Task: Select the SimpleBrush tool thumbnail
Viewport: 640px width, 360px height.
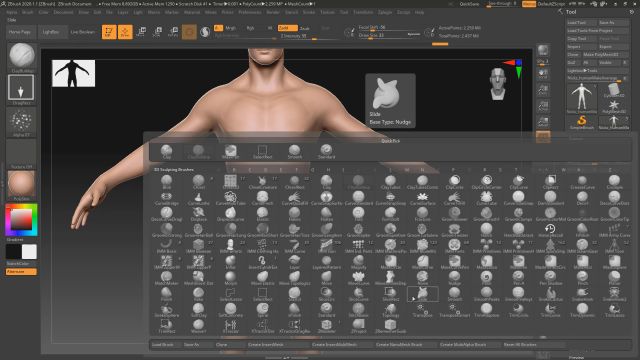Action: [582, 122]
